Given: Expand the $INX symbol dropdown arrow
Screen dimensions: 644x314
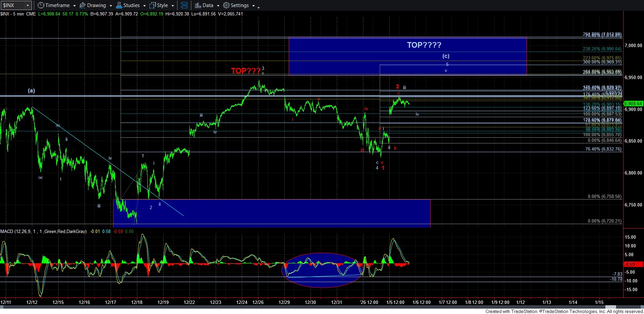Looking at the screenshot, I should click(28, 5).
